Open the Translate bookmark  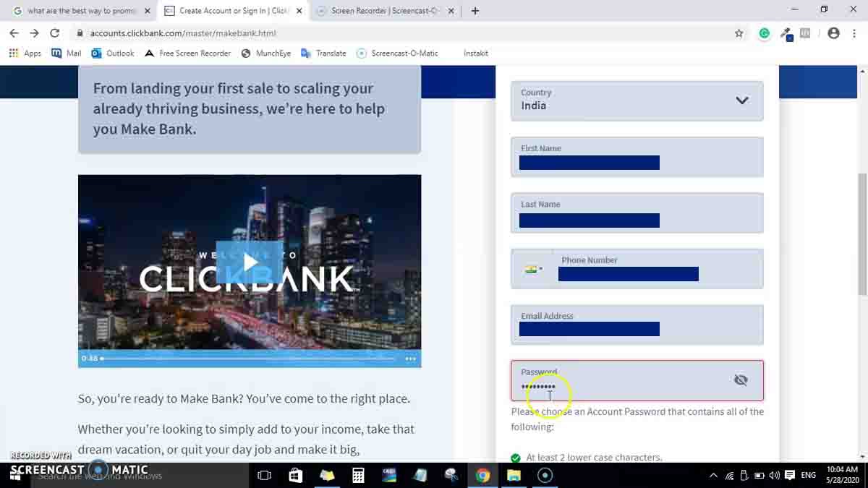[x=323, y=53]
